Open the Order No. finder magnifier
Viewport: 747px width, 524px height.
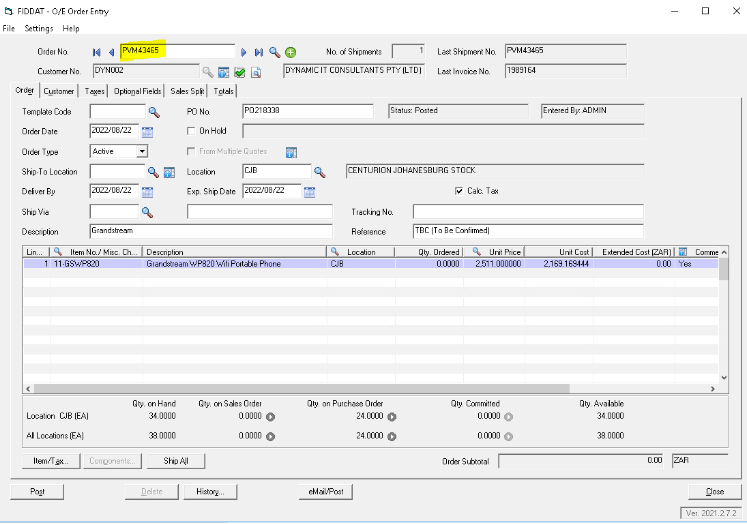tap(274, 51)
